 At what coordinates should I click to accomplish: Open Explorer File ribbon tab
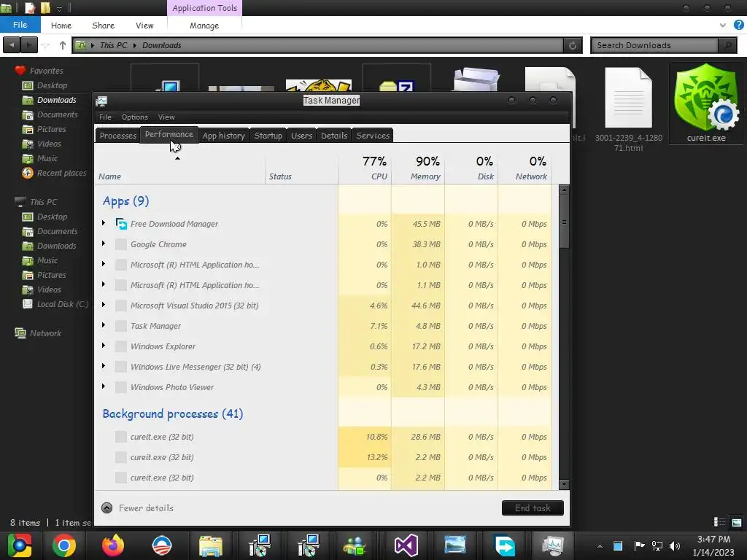pyautogui.click(x=20, y=25)
